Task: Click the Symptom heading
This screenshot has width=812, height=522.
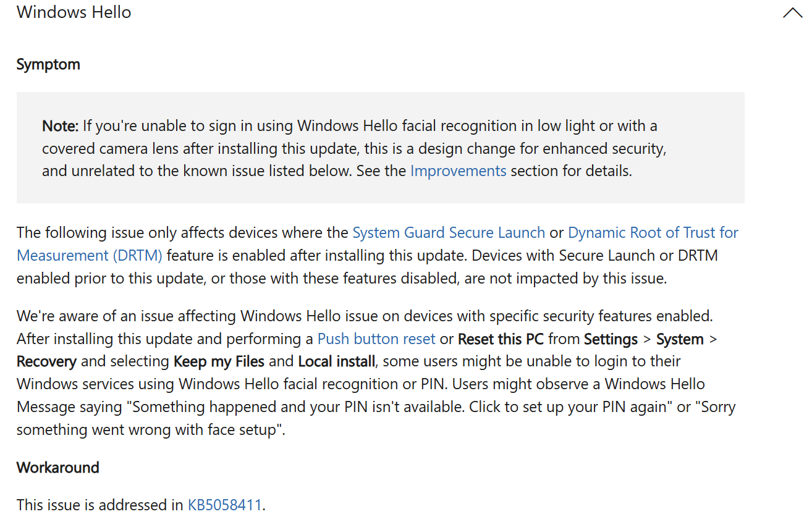Action: click(48, 64)
